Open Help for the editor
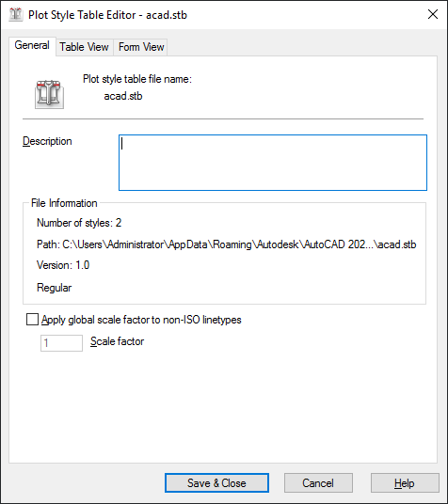Viewport: 448px width, 504px height. pyautogui.click(x=405, y=482)
